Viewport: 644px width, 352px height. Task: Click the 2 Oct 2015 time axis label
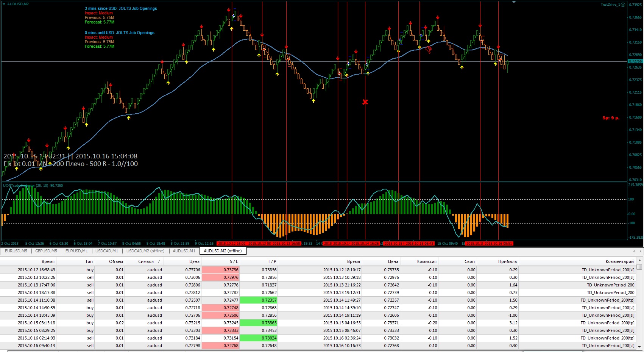[10, 243]
